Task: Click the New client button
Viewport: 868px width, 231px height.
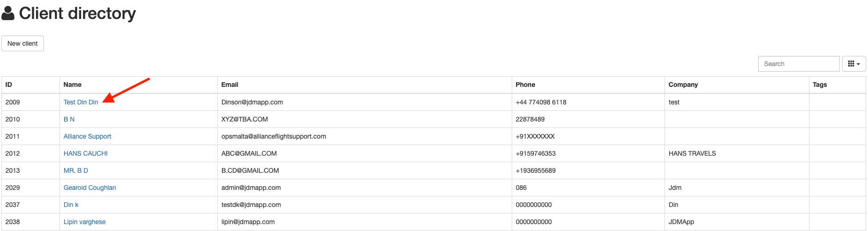Action: (23, 43)
